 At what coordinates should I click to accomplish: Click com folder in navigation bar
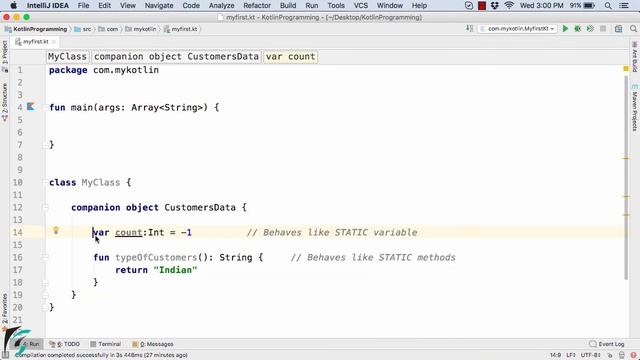tap(109, 29)
